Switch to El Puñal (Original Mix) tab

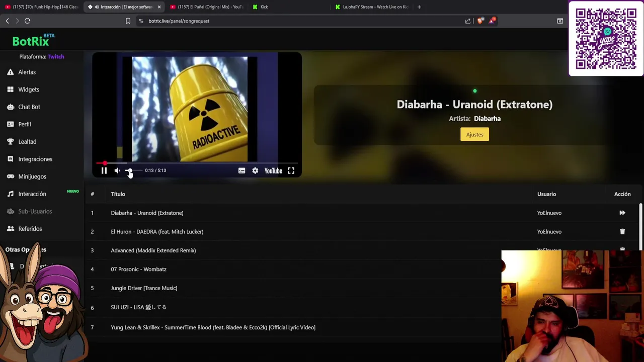coord(207,7)
